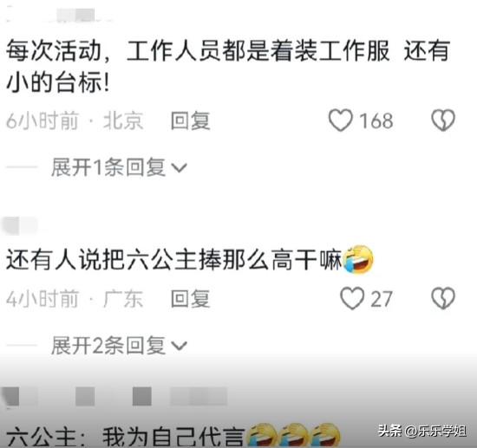
Task: Expand 展开2条回复 thread
Action: 119,345
